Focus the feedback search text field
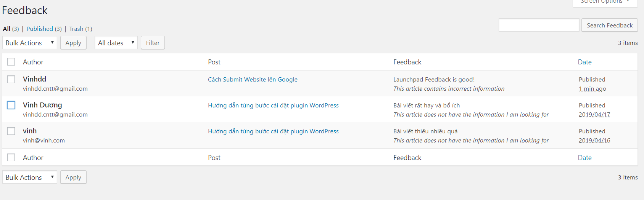 click(539, 26)
